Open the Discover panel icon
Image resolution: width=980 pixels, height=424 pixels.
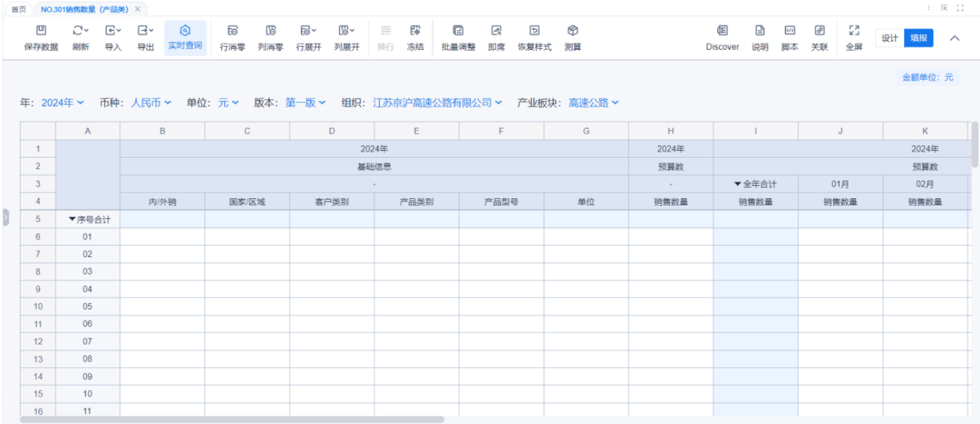722,31
